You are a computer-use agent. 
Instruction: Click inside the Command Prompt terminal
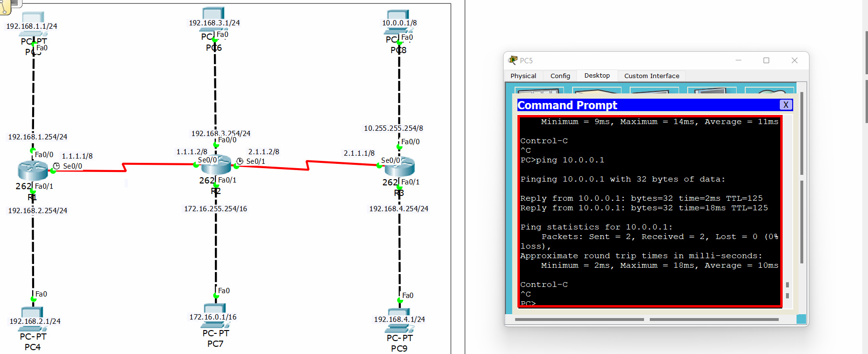(x=650, y=211)
